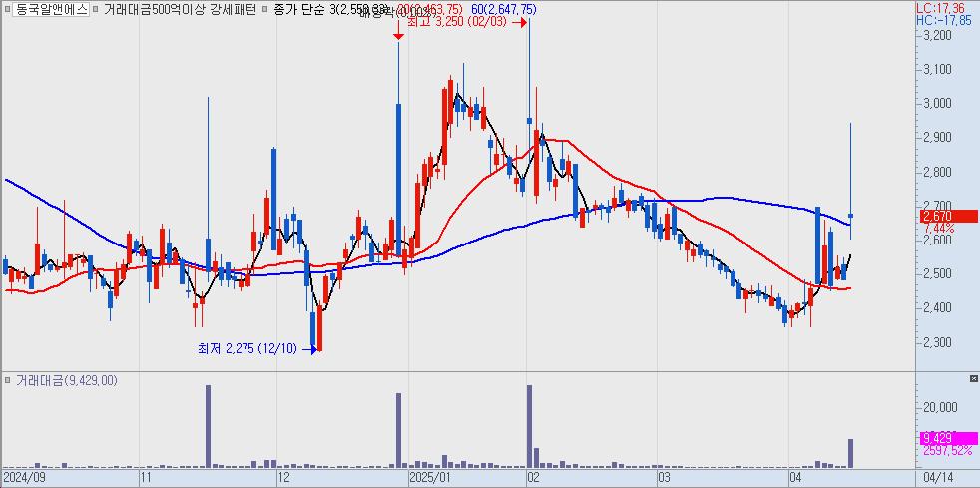Click the 최저 2,275 (12/10) low annotation
This screenshot has width=980, height=488.
click(x=248, y=349)
